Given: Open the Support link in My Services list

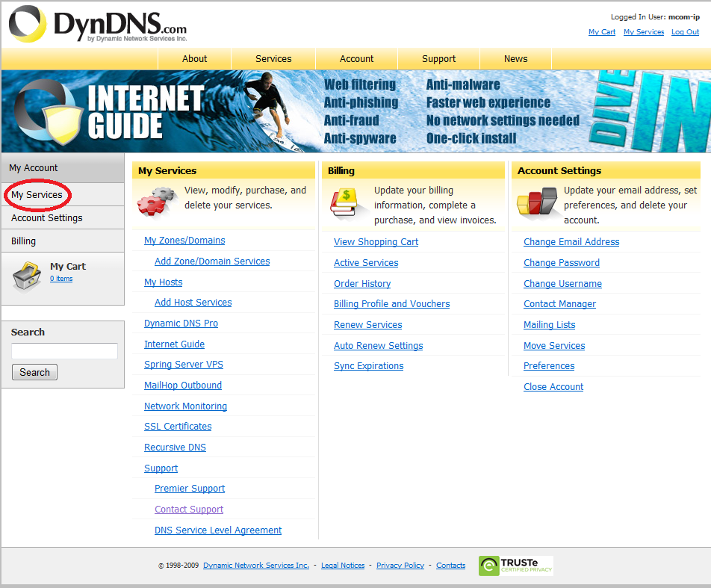Looking at the screenshot, I should 161,468.
